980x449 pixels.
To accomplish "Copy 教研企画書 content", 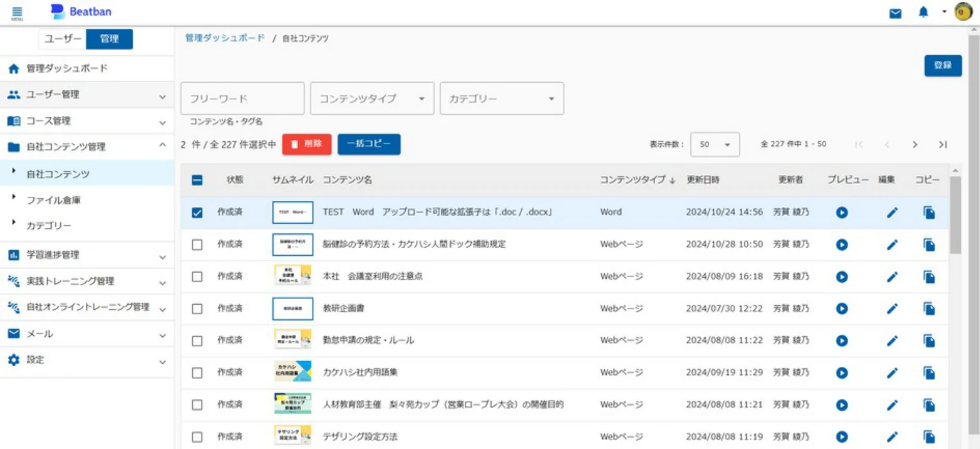I will [x=929, y=309].
